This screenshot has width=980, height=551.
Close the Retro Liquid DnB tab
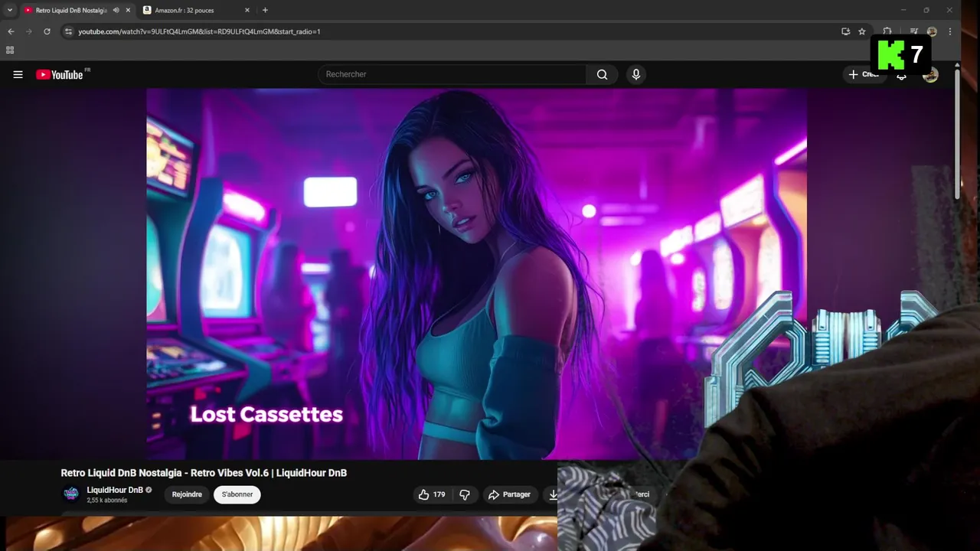128,10
